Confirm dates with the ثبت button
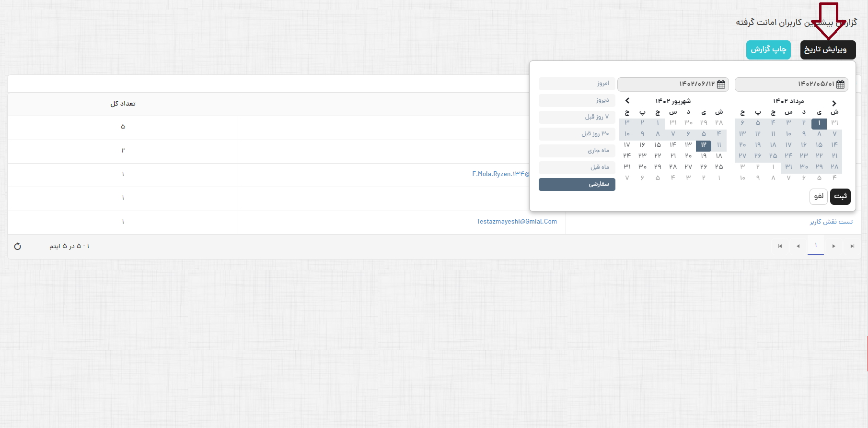The image size is (868, 428). [x=840, y=196]
